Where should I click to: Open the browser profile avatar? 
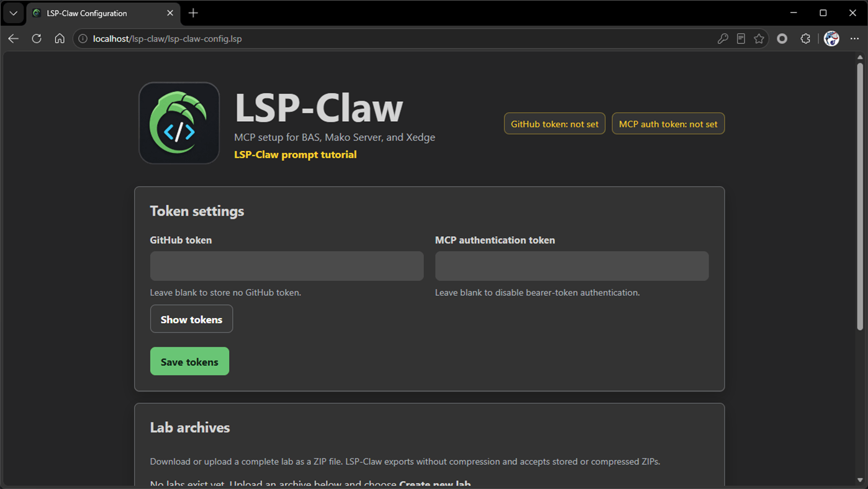tap(831, 39)
